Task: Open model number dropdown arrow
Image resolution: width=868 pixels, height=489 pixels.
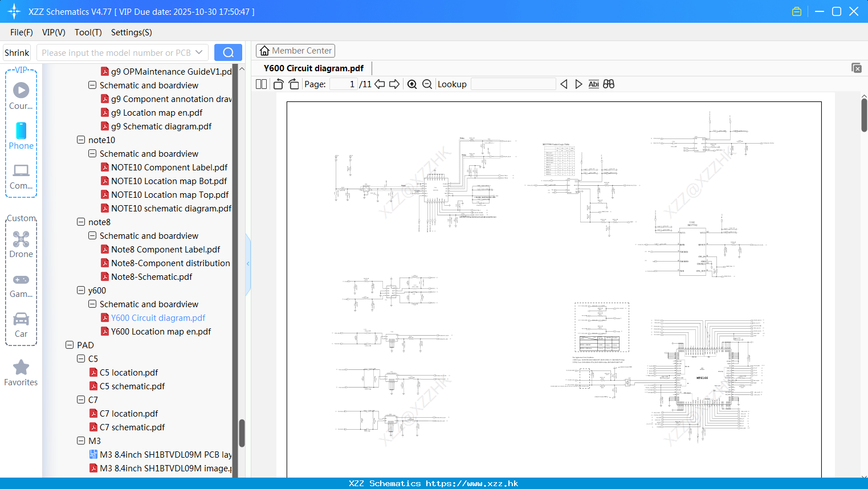Action: tap(199, 52)
